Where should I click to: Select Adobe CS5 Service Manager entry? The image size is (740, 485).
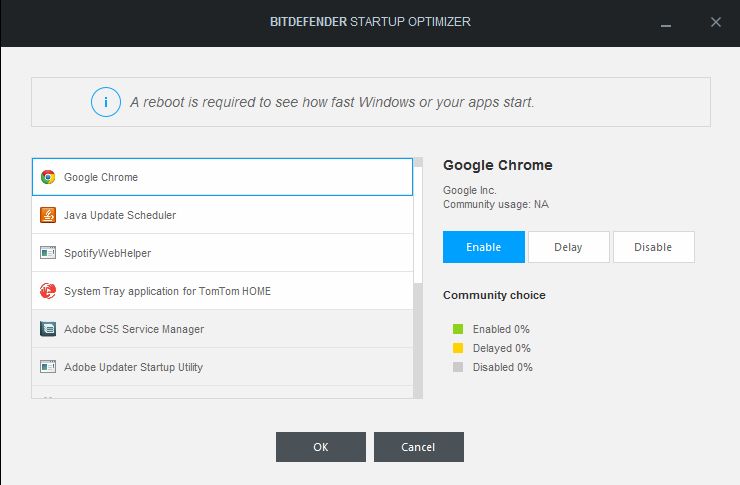coord(222,329)
